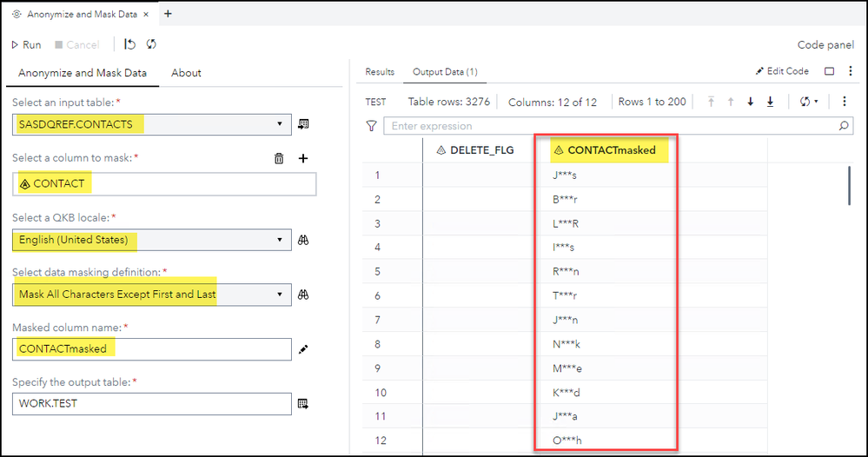Screen dimensions: 868x457
Task: Click the pencil icon next to CONTACTmasked
Action: point(303,349)
